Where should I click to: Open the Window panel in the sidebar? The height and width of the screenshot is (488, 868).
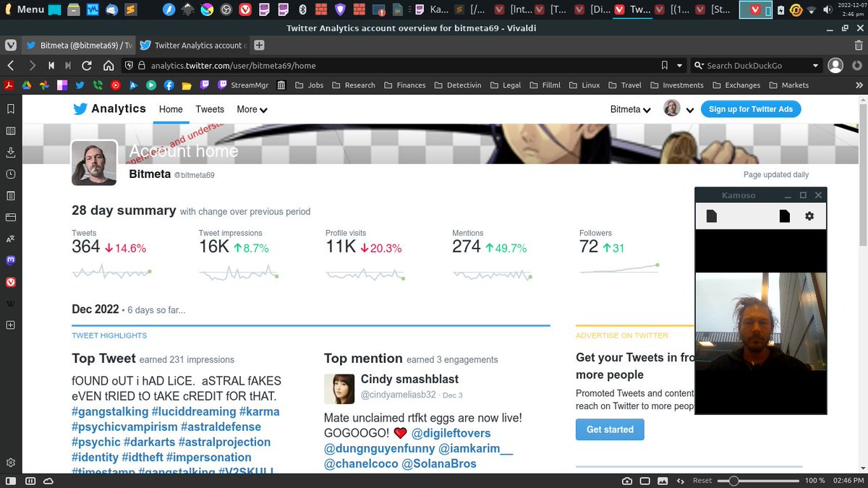11,217
